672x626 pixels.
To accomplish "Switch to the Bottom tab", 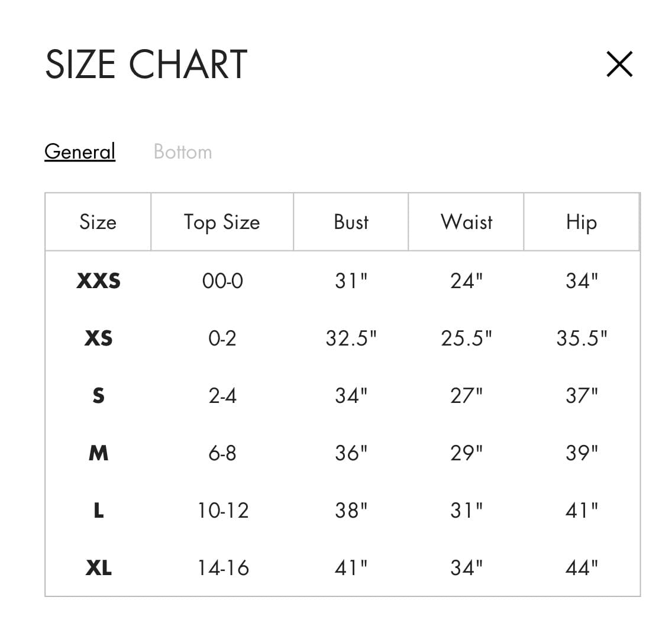I will (182, 151).
